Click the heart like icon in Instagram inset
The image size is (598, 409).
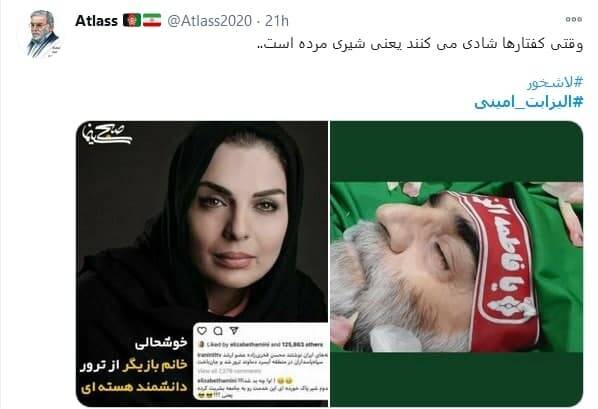pos(202,330)
